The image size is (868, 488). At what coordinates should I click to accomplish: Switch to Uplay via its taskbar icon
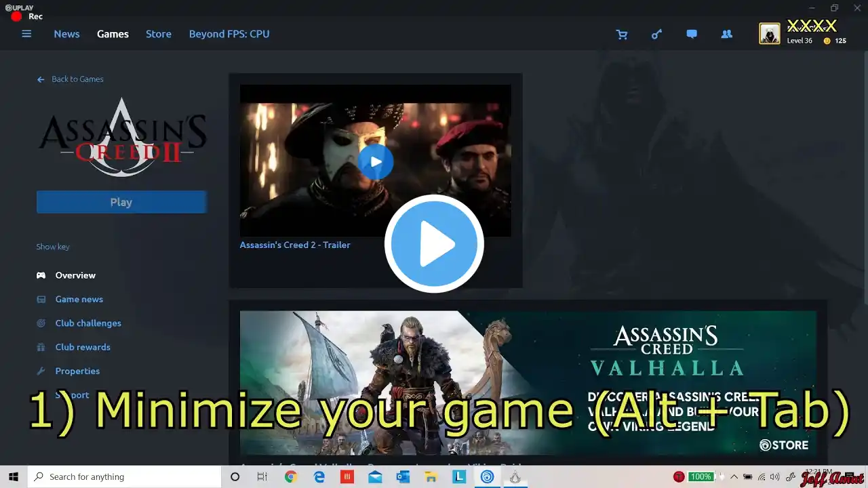coord(487,476)
